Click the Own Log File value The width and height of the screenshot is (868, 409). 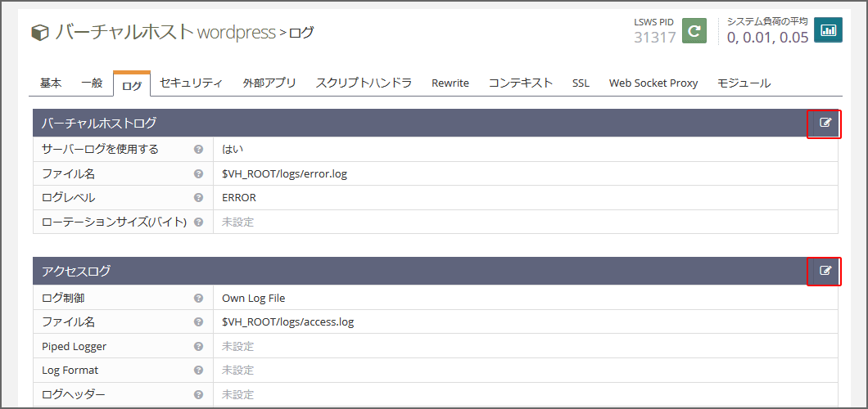tap(254, 298)
